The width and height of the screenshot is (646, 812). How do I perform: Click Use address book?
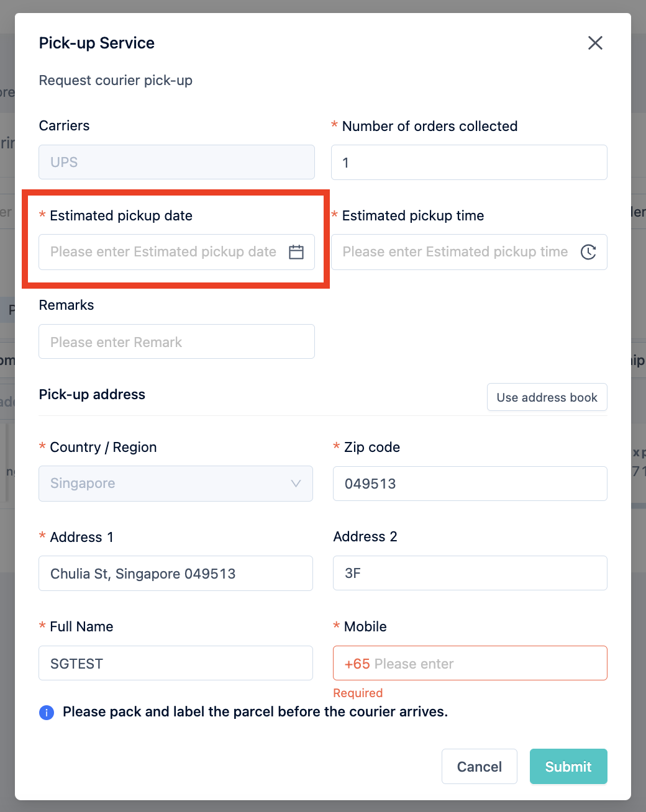547,397
